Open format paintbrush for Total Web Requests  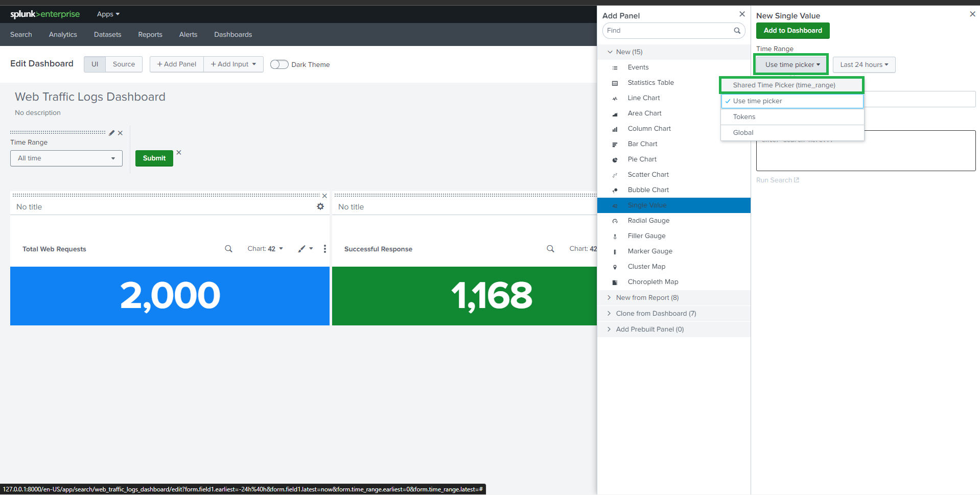pyautogui.click(x=306, y=249)
